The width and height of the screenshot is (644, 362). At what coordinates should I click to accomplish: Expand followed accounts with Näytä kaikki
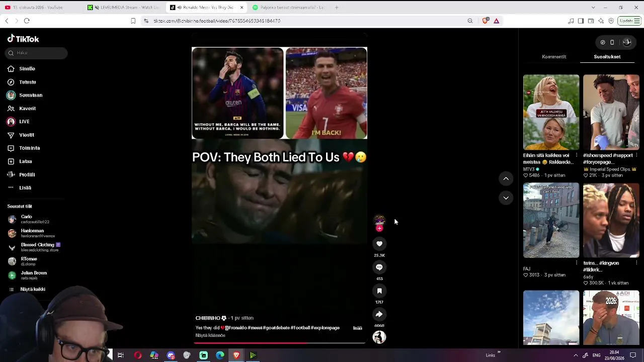click(x=28, y=289)
